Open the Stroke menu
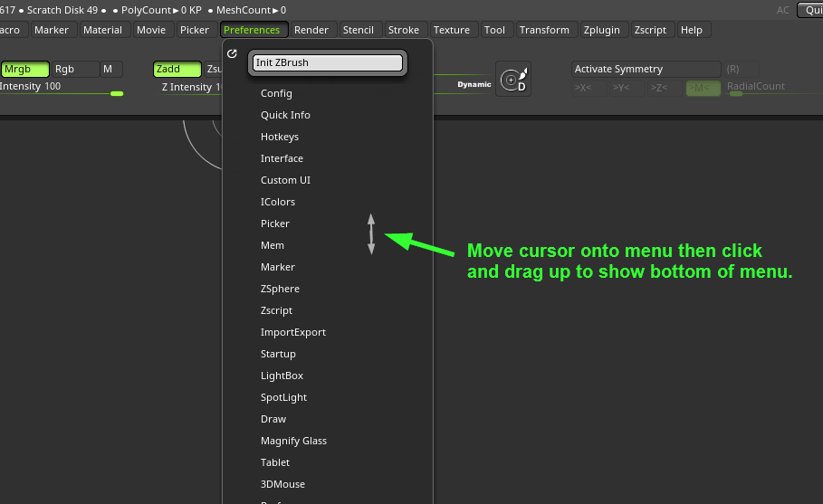Image resolution: width=823 pixels, height=504 pixels. 404,30
